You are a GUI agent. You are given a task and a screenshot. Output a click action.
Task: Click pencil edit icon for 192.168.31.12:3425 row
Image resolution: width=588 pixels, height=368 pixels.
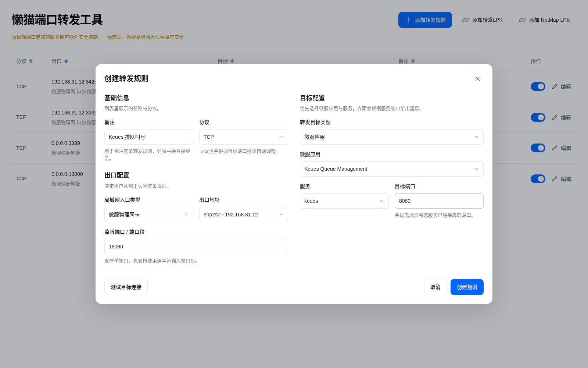click(555, 86)
